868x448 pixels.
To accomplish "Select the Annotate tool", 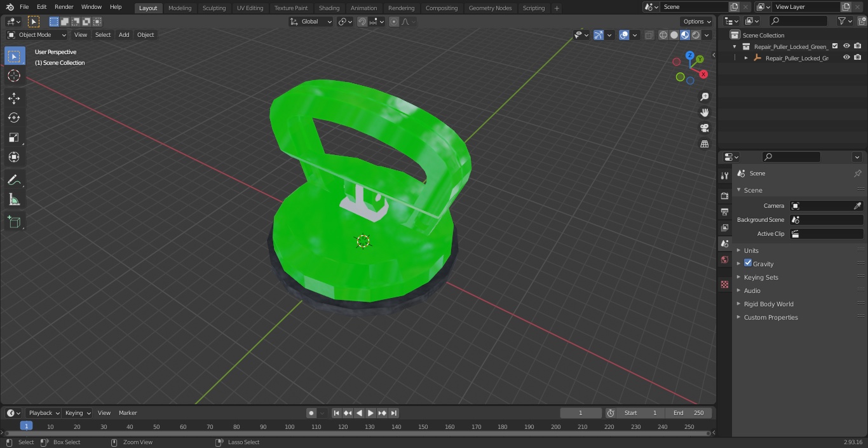I will click(x=14, y=180).
